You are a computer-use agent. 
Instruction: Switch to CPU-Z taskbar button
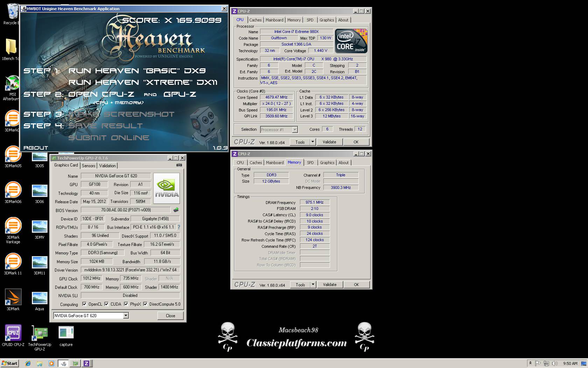(86, 363)
